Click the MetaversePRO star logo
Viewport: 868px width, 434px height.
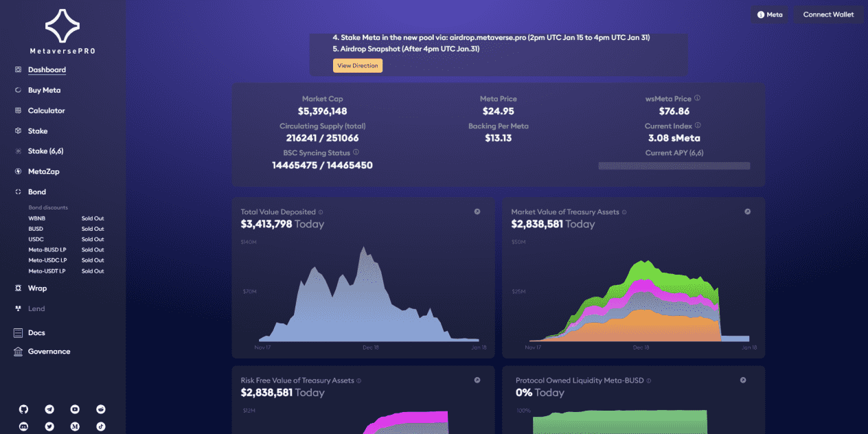coord(62,26)
